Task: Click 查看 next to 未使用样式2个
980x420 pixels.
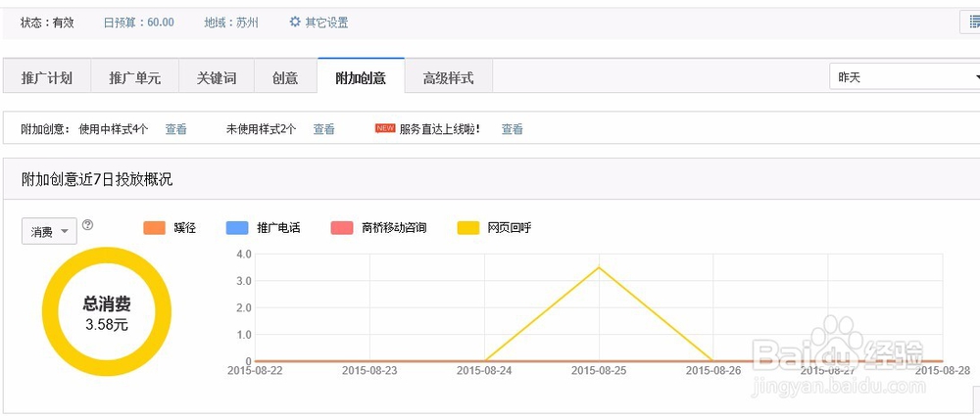Action: [323, 129]
